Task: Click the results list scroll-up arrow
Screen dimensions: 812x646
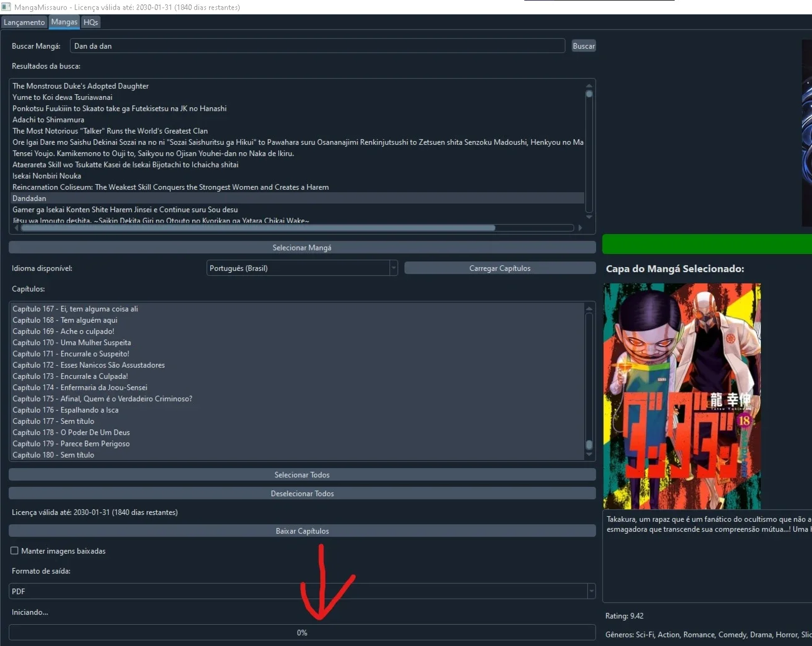Action: click(589, 86)
